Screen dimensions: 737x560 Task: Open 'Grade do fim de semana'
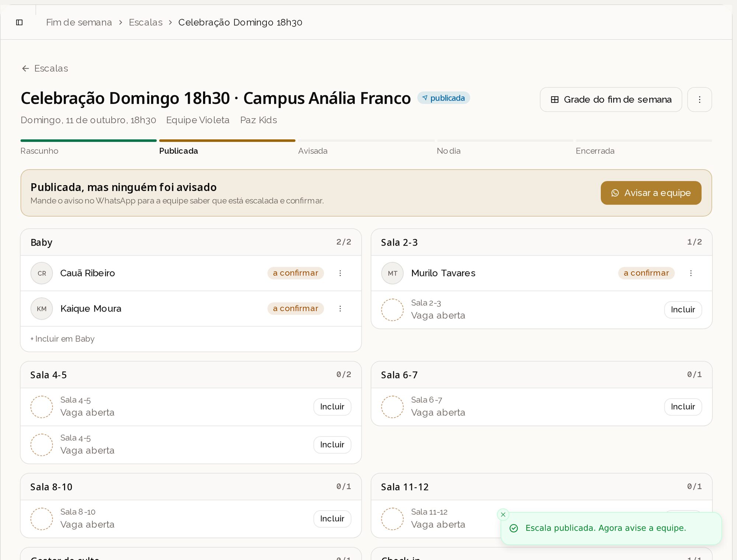tap(611, 100)
